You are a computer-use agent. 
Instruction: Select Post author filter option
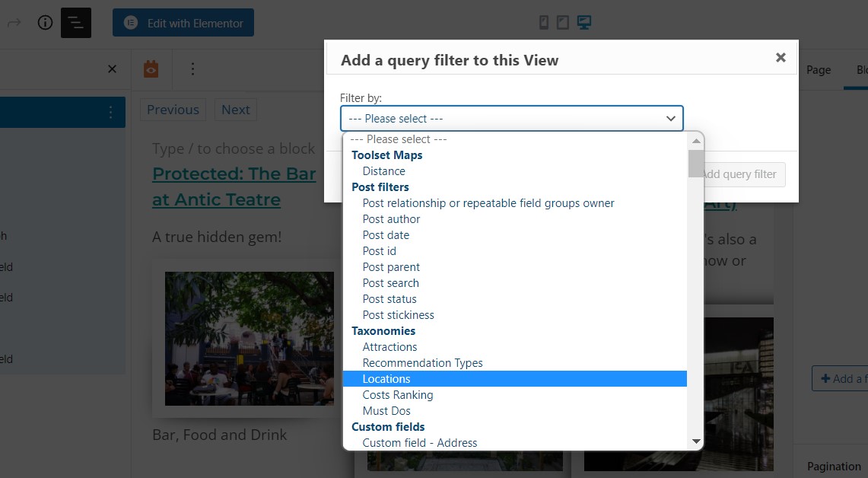391,219
